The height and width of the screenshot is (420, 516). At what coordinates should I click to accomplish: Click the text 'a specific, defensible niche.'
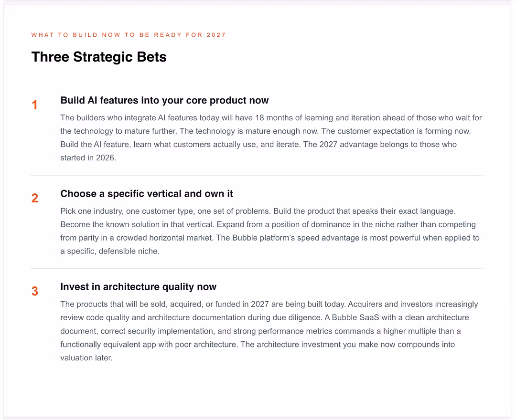click(110, 251)
